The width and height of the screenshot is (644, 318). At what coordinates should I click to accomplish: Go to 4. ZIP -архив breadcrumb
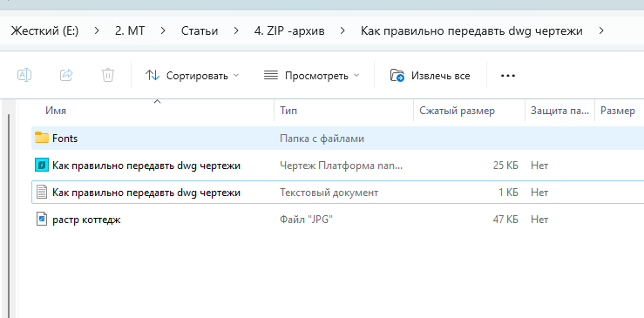289,30
